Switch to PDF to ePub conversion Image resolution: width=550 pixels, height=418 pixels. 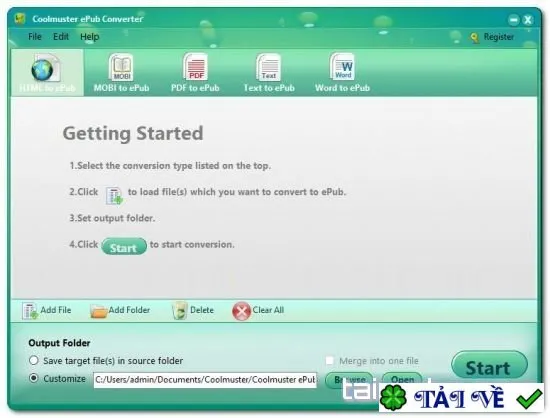195,67
